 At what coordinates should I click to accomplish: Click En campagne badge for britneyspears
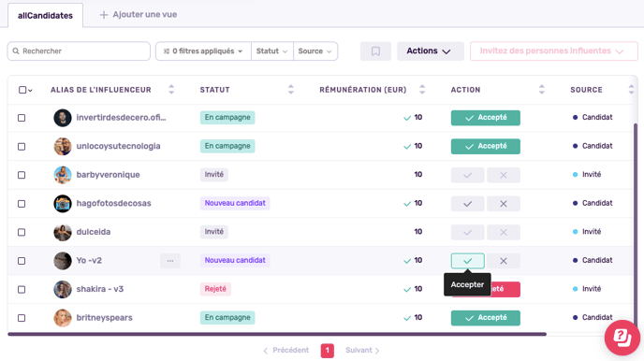[227, 318]
